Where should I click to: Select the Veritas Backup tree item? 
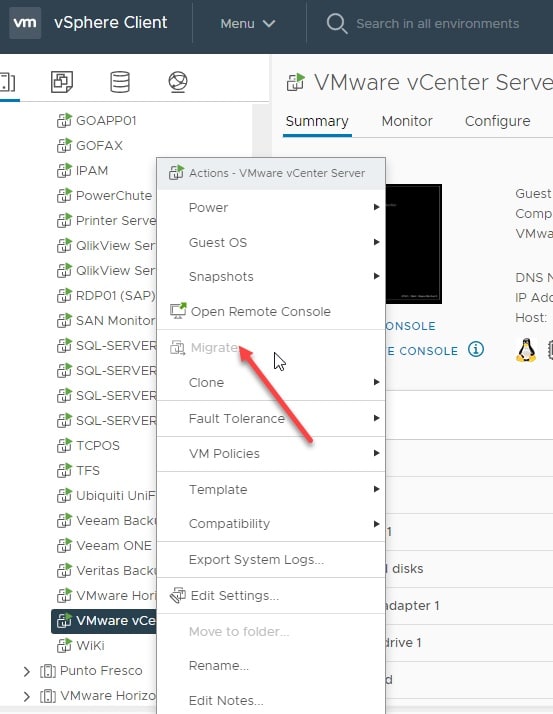tap(106, 571)
